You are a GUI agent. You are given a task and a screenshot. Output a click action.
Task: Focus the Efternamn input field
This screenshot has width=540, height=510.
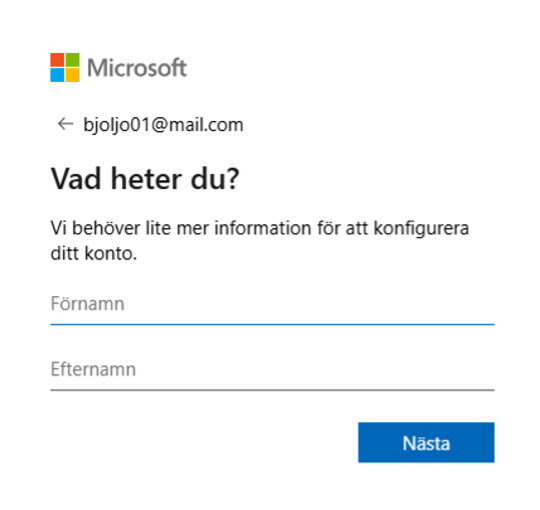272,370
